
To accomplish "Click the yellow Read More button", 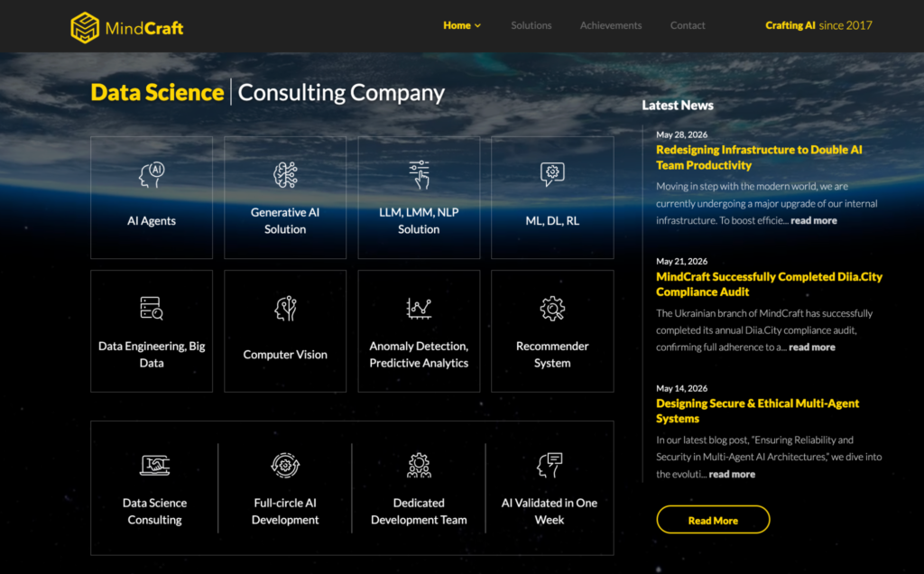I will point(713,520).
